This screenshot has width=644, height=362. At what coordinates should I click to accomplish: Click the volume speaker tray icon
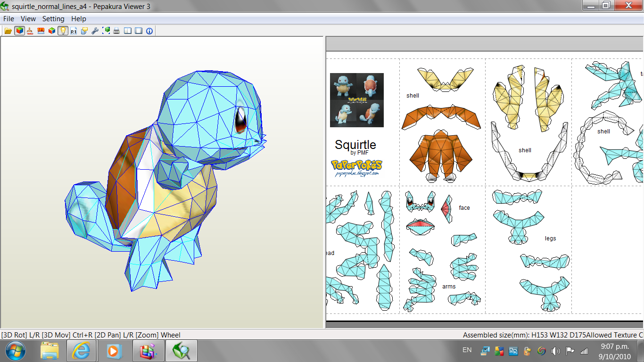point(555,351)
